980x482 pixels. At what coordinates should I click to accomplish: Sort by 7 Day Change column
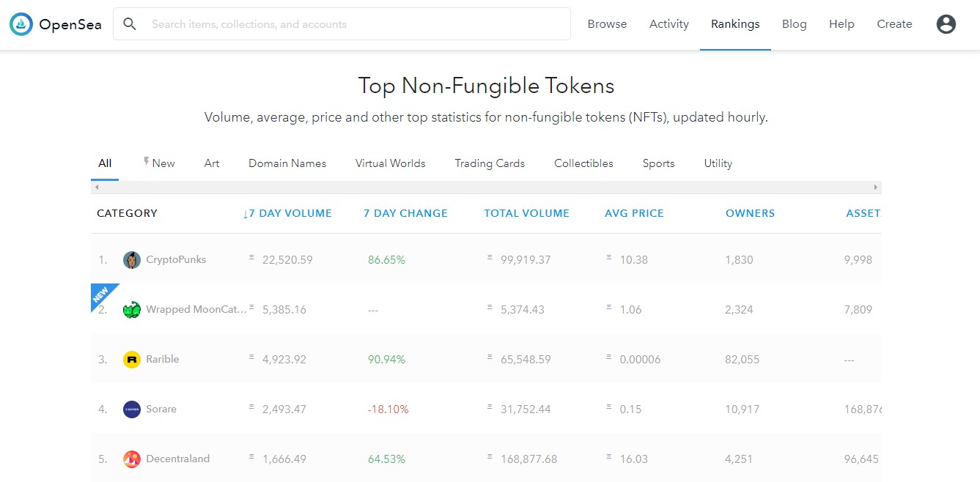click(x=405, y=213)
